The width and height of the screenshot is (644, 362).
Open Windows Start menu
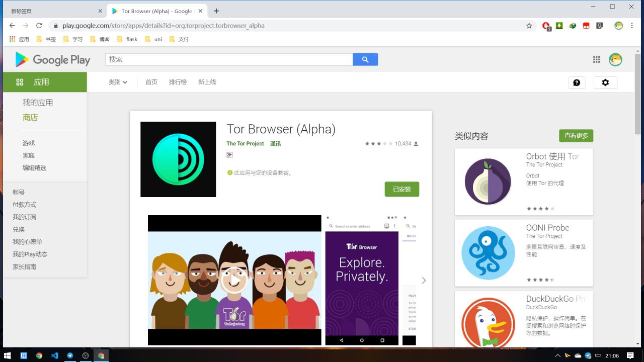pyautogui.click(x=8, y=355)
